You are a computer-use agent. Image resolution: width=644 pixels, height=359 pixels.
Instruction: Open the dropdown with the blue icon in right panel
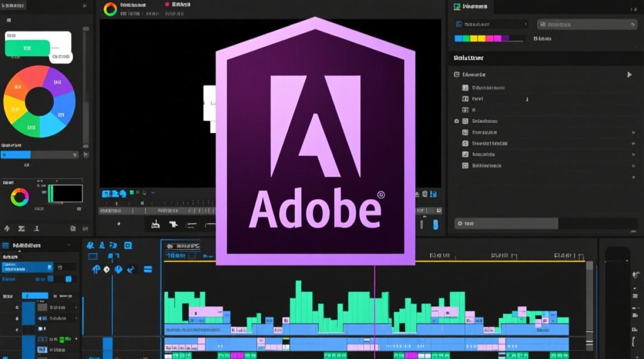(x=491, y=24)
